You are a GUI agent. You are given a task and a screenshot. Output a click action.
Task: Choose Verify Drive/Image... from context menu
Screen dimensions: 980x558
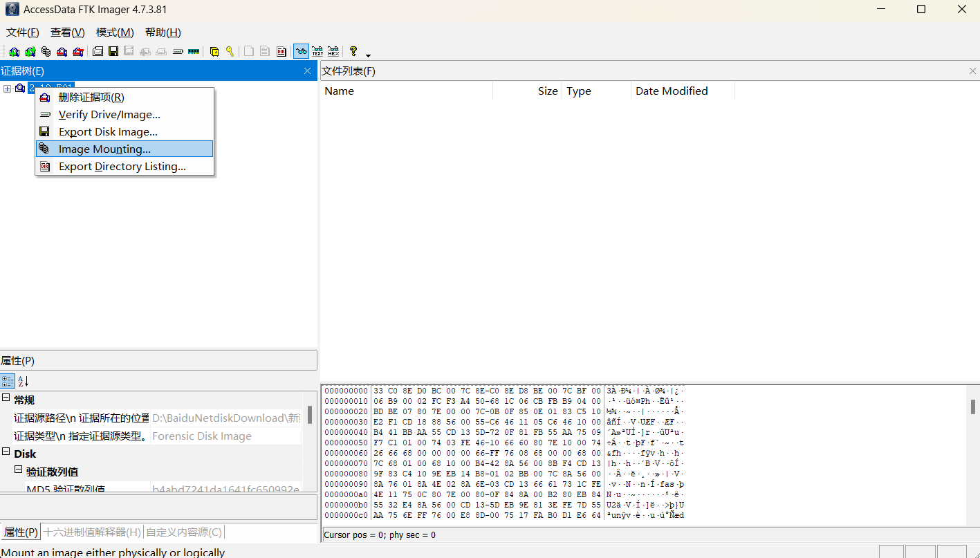124,115
